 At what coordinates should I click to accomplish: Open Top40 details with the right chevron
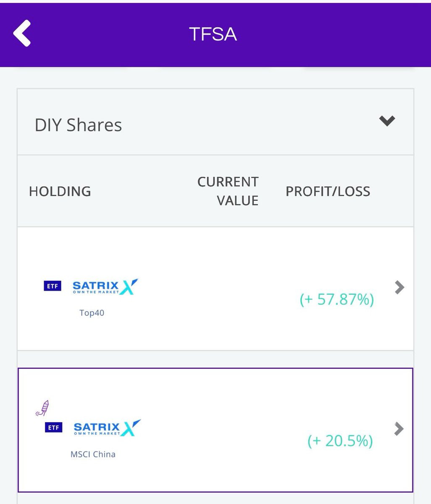[x=399, y=287]
